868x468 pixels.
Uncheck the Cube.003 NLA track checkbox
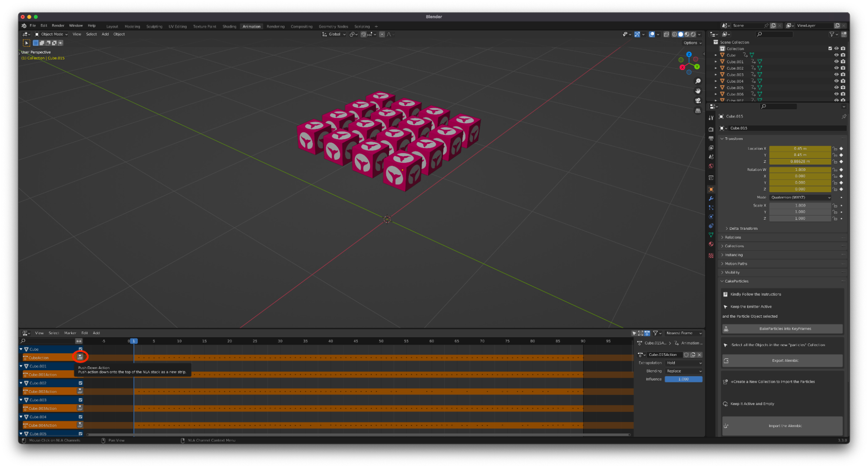point(80,400)
